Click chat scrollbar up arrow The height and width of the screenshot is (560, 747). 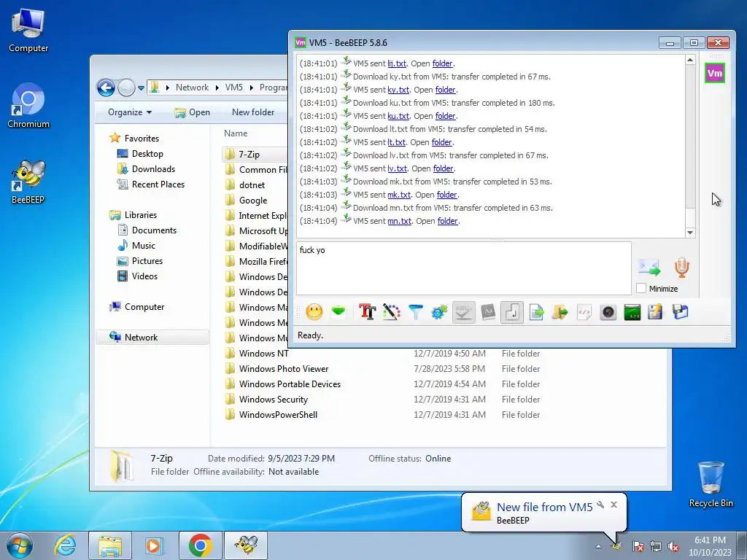pyautogui.click(x=690, y=60)
